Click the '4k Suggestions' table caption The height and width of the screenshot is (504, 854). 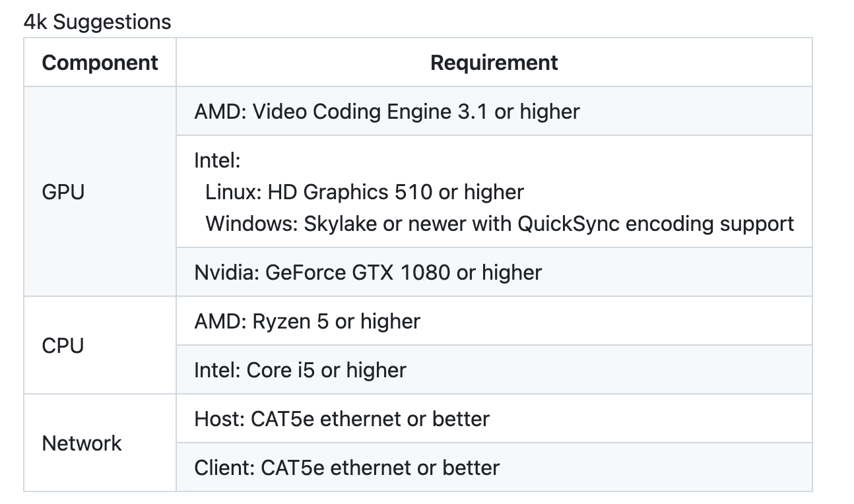coord(98,22)
